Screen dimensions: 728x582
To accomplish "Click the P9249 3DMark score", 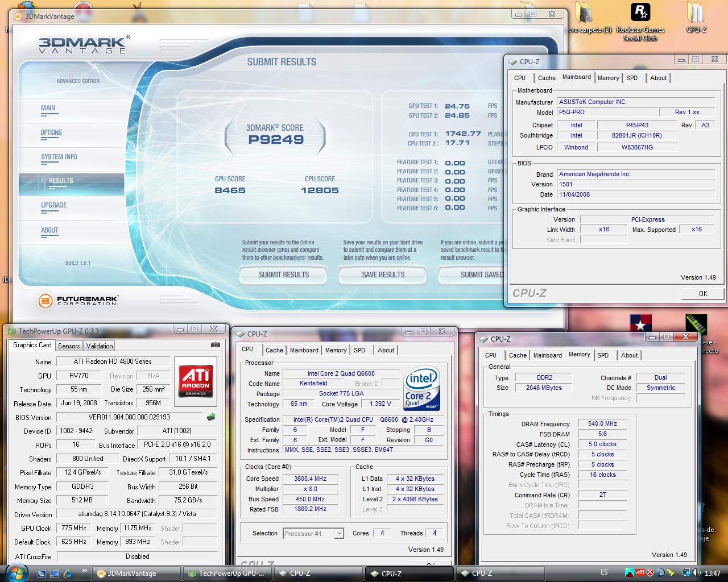I will (276, 140).
